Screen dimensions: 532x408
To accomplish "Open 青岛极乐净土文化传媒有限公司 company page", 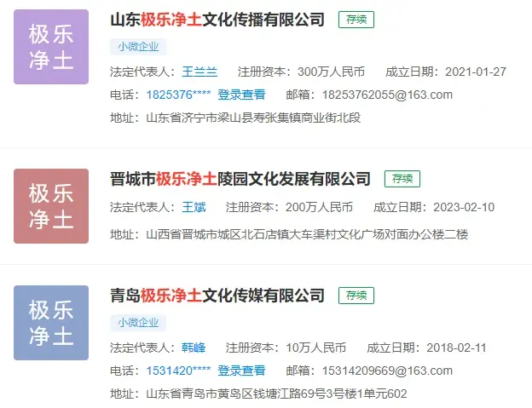I will [x=217, y=296].
